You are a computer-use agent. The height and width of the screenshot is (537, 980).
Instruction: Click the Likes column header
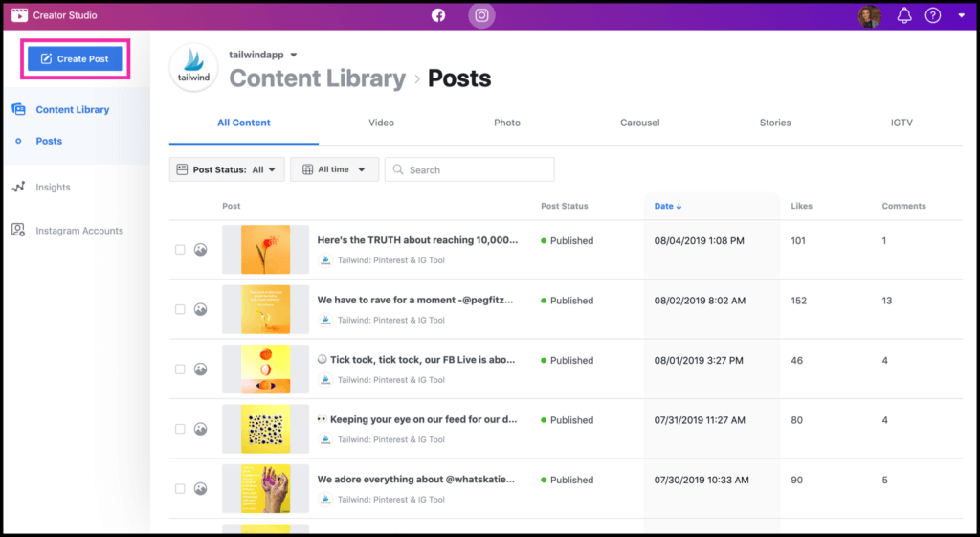click(x=801, y=206)
